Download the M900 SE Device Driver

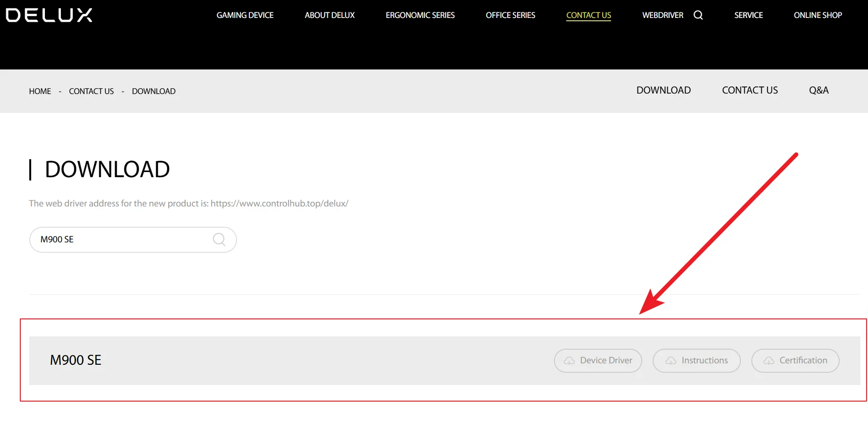point(598,360)
